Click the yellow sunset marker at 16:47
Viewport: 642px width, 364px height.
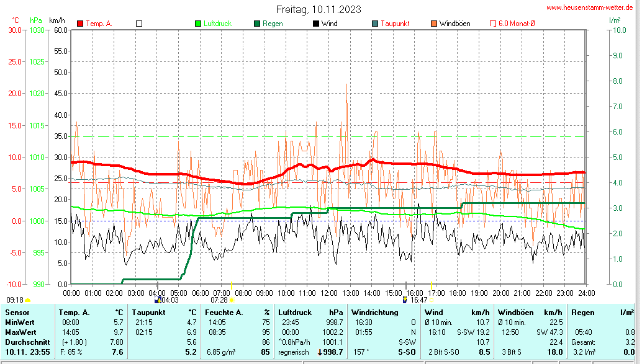pos(431,300)
